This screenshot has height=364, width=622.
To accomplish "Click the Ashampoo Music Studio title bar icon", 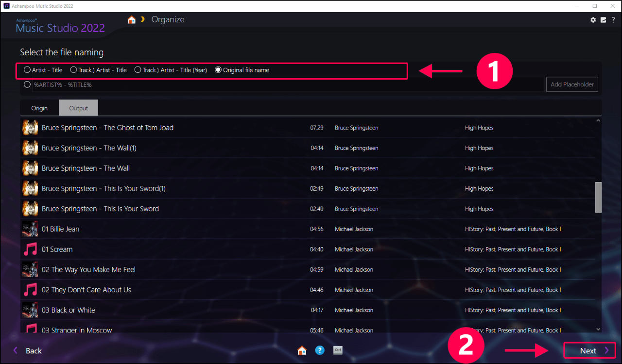I will click(x=6, y=6).
